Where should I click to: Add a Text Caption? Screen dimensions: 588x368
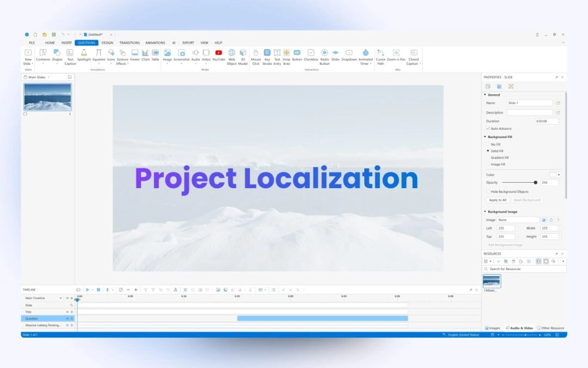point(70,57)
